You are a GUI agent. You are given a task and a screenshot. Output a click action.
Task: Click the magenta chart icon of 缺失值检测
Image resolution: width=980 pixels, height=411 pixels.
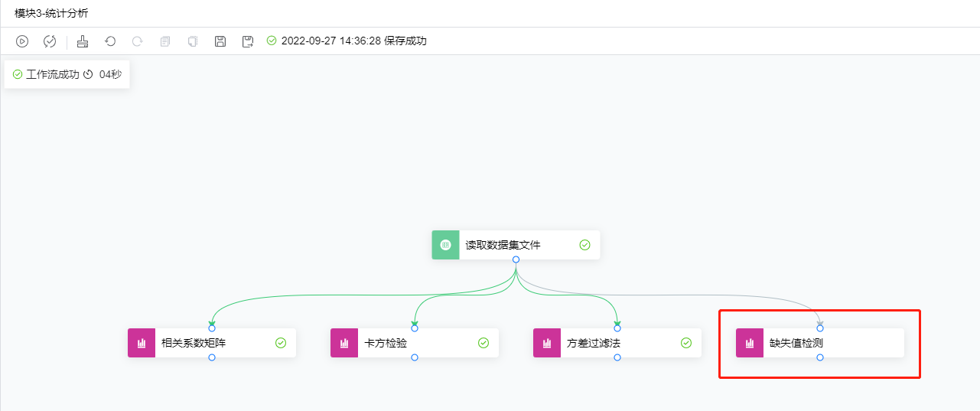pos(750,343)
